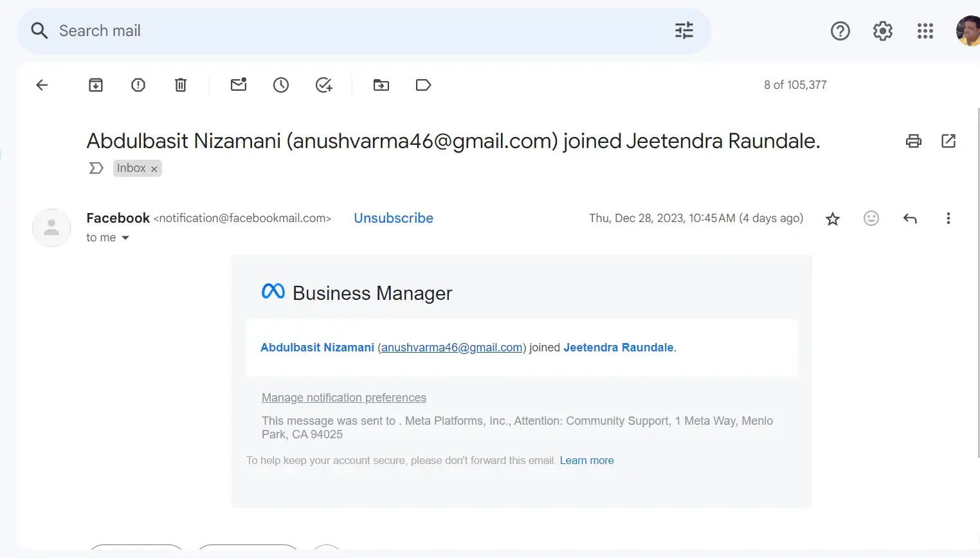Mark the email as unread

coord(239,85)
